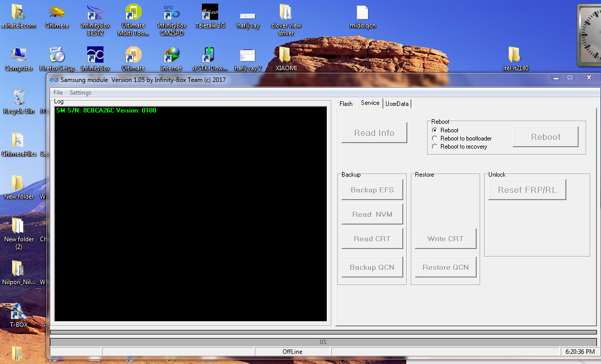Select Reboot to bootloader option

click(434, 138)
